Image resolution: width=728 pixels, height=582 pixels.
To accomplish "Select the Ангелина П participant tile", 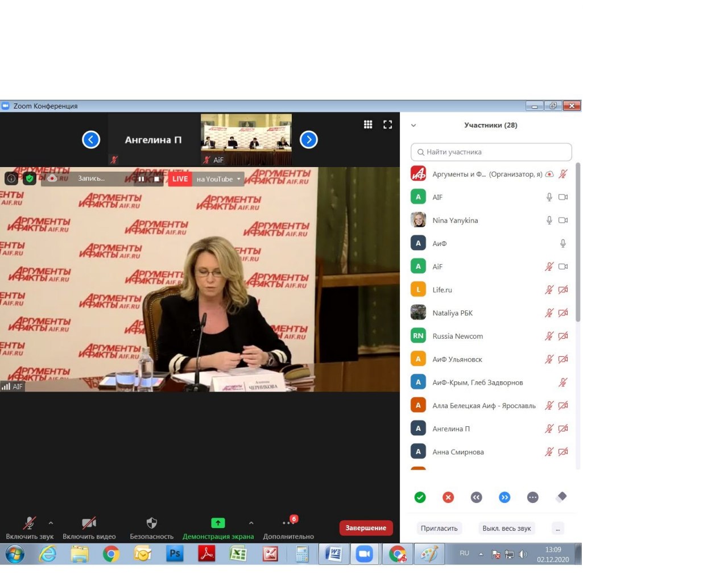I will pos(154,139).
